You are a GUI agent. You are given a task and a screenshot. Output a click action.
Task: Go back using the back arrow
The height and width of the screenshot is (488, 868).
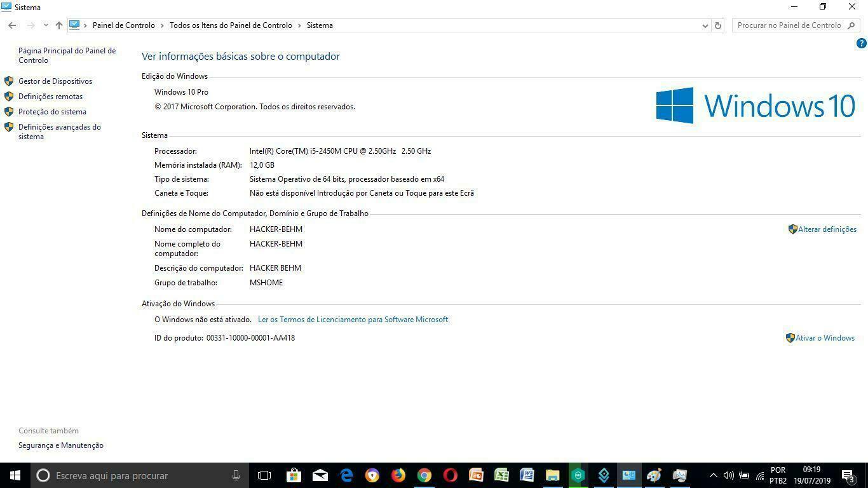[x=12, y=25]
